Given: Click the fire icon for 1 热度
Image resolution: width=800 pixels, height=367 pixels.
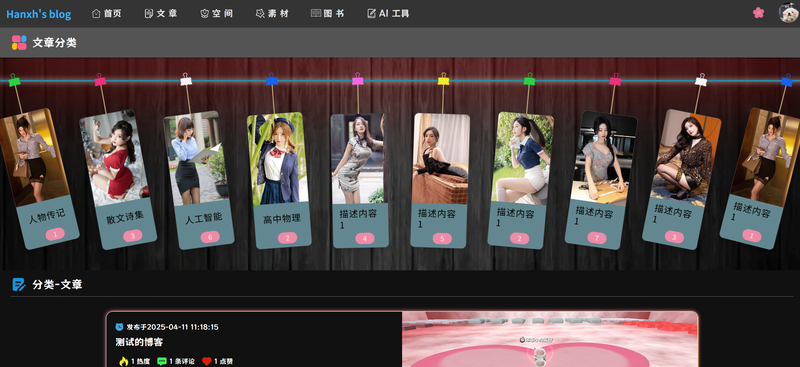Looking at the screenshot, I should click(124, 361).
